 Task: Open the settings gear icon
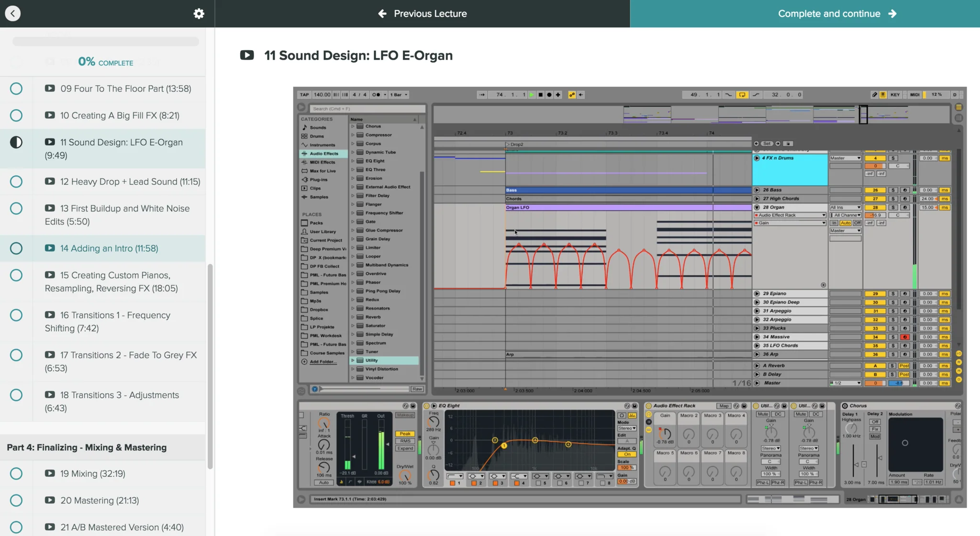pyautogui.click(x=199, y=13)
